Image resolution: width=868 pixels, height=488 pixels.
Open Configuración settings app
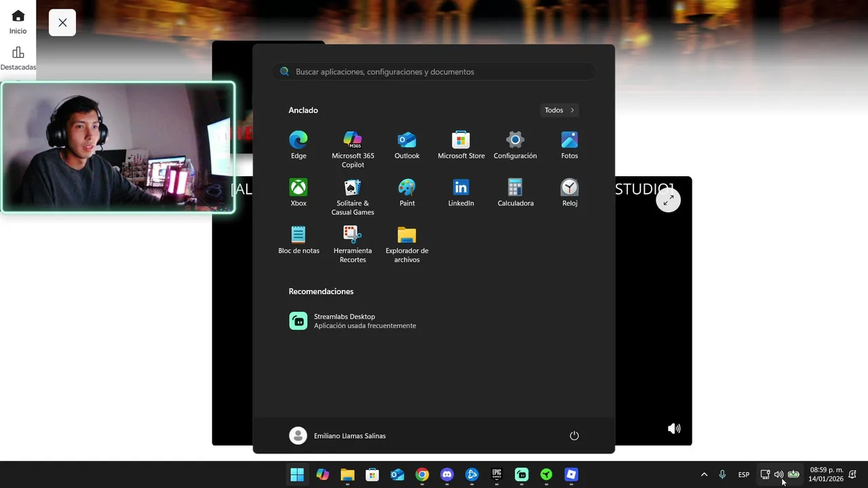click(x=515, y=146)
